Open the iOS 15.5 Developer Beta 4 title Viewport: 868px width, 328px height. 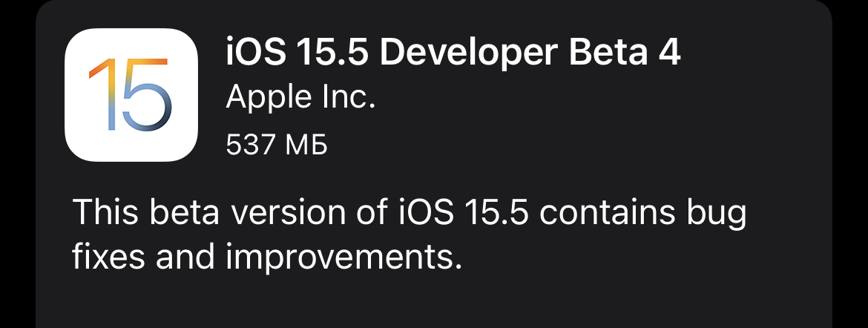click(453, 53)
